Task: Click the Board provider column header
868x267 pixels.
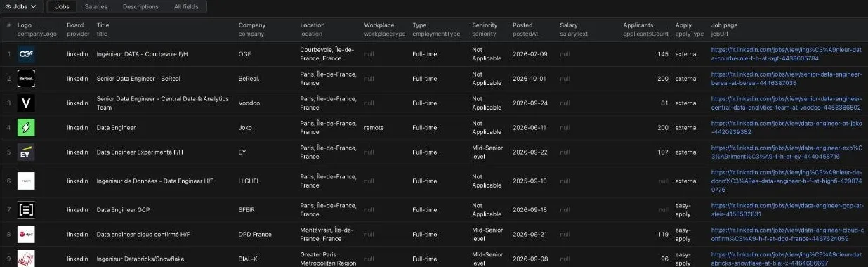Action: point(79,29)
